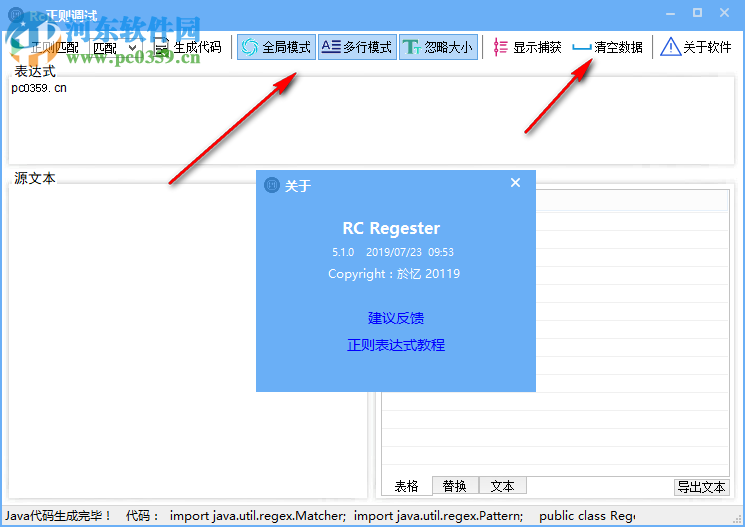745x527 pixels.
Task: Minimize the 正则调试 window
Action: click(x=670, y=13)
